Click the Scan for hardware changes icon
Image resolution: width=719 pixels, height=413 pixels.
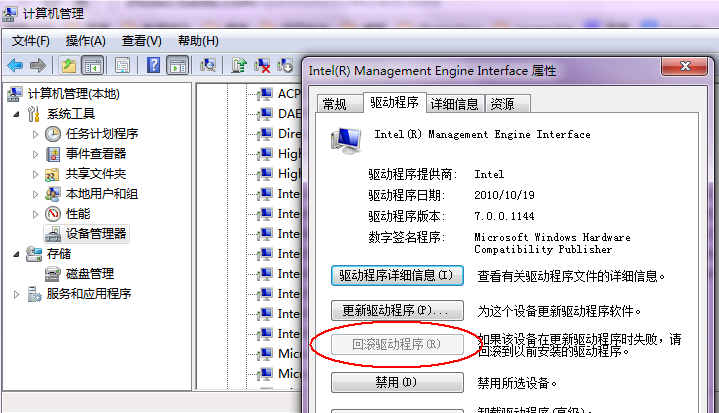[208, 65]
